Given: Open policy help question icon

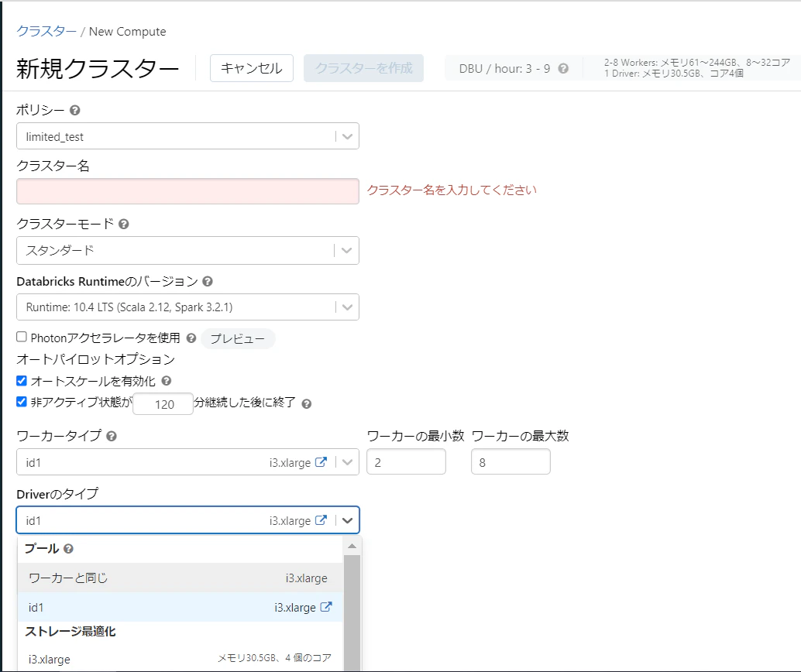Looking at the screenshot, I should point(74,110).
